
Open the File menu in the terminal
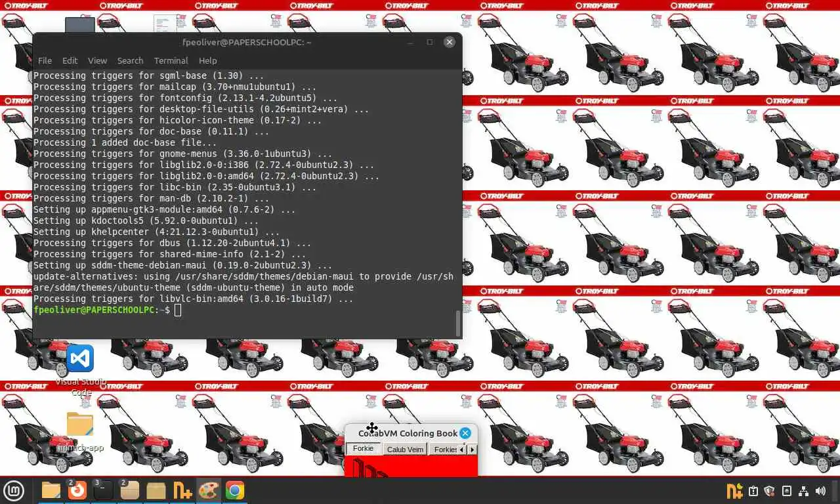point(45,60)
